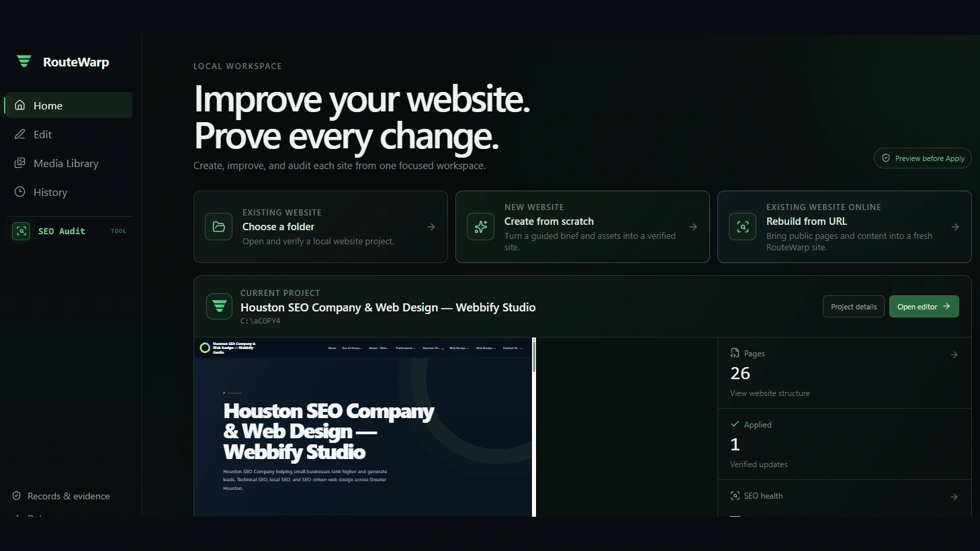Click the sparkles icon on New Website card
The width and height of the screenshot is (980, 551).
pos(480,227)
